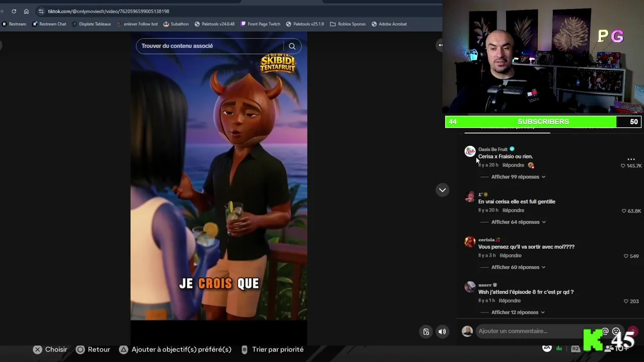
Task: Open Oasis Be Fruit username link
Action: click(x=493, y=149)
